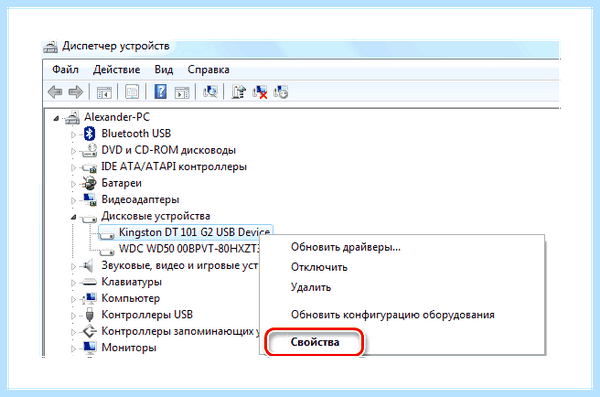
Task: Click the Мониторы label text
Action: coord(129,348)
